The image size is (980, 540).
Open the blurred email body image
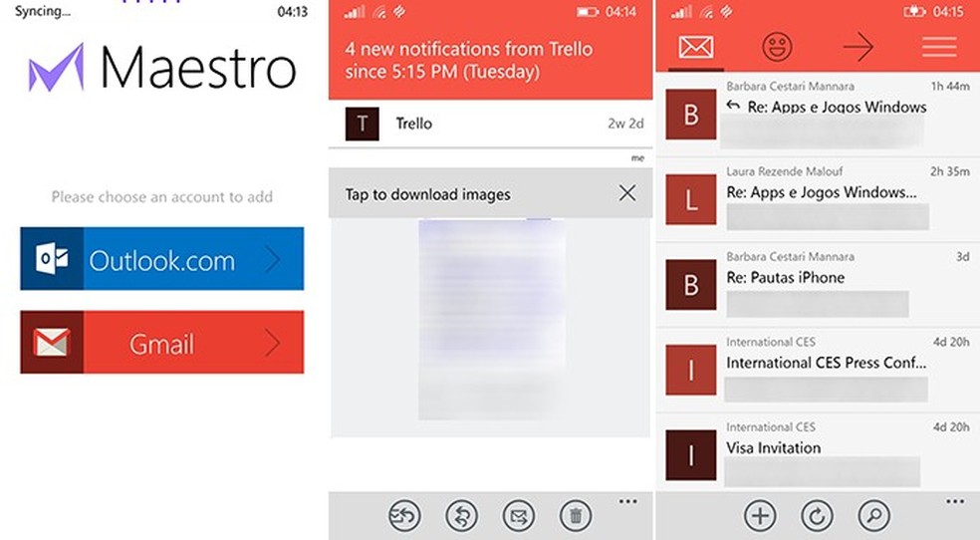coord(492,320)
